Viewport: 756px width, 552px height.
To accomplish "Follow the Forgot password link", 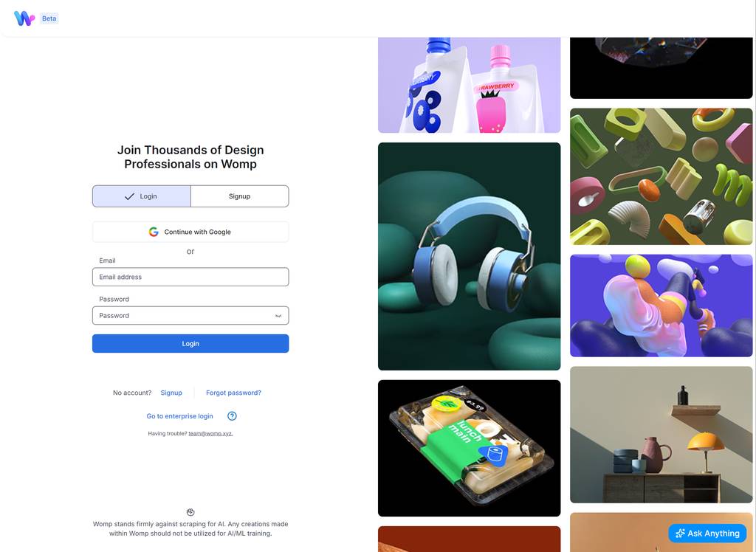I will pos(233,393).
